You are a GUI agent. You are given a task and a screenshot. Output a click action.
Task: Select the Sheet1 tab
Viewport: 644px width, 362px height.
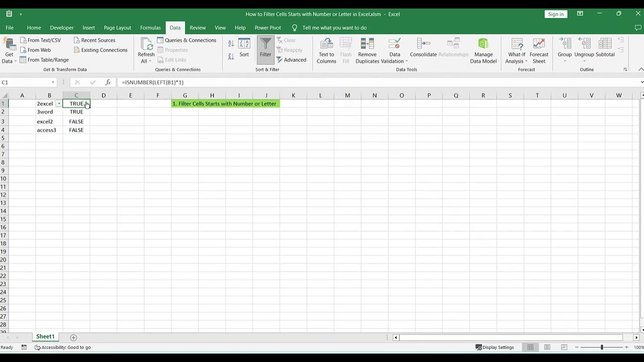pyautogui.click(x=45, y=337)
